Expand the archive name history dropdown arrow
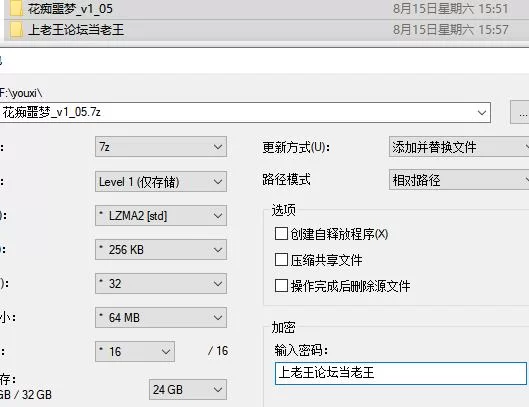Image resolution: width=529 pixels, height=407 pixels. [x=482, y=112]
